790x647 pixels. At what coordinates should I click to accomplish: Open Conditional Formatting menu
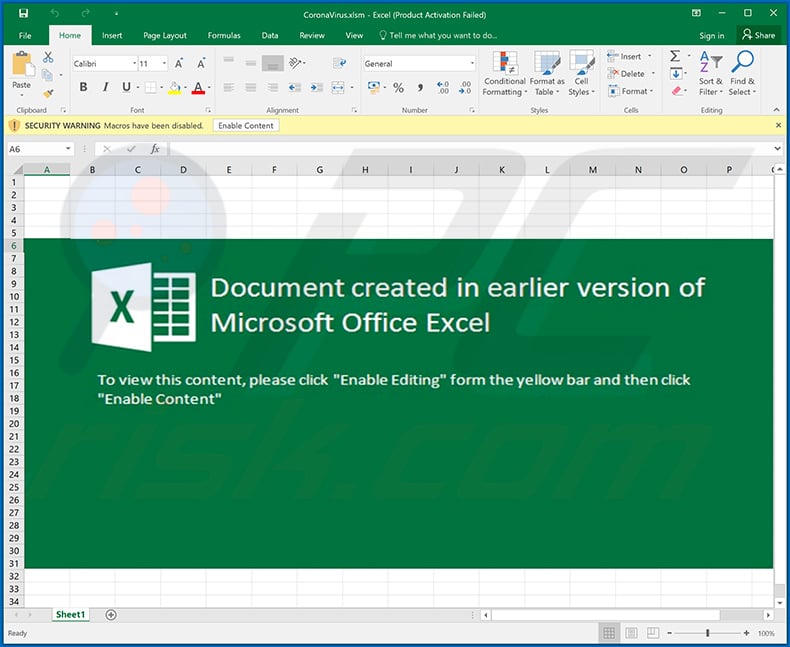504,74
